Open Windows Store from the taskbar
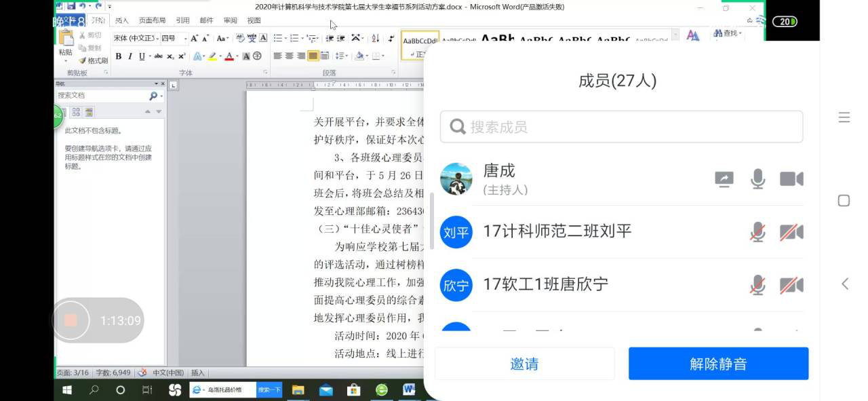This screenshot has height=401, width=868. click(353, 390)
